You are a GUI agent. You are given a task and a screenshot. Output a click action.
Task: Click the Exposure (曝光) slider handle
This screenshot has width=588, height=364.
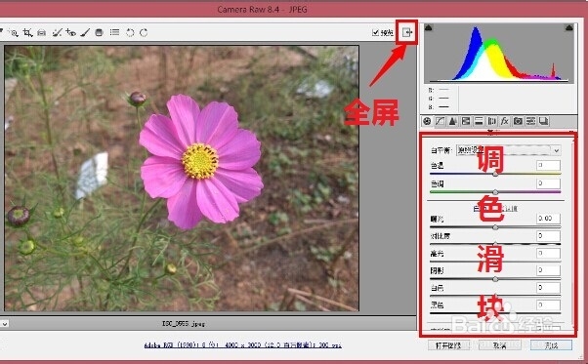495,227
